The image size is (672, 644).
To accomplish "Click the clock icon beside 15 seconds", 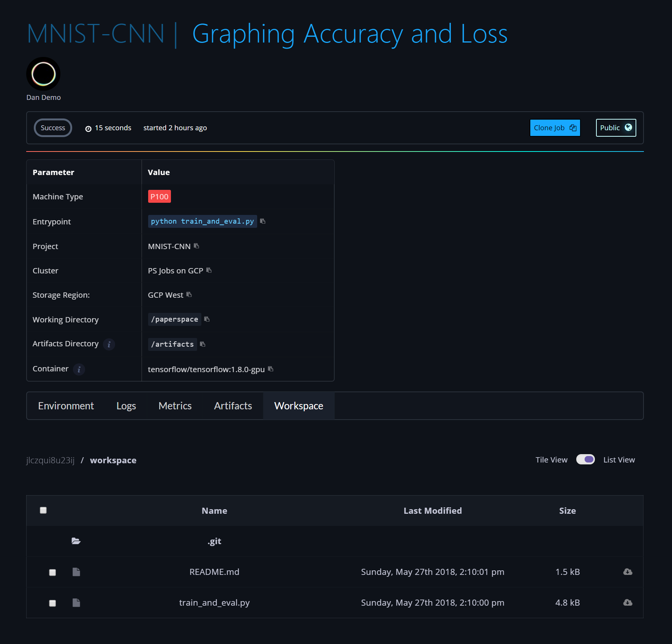I will click(x=88, y=129).
